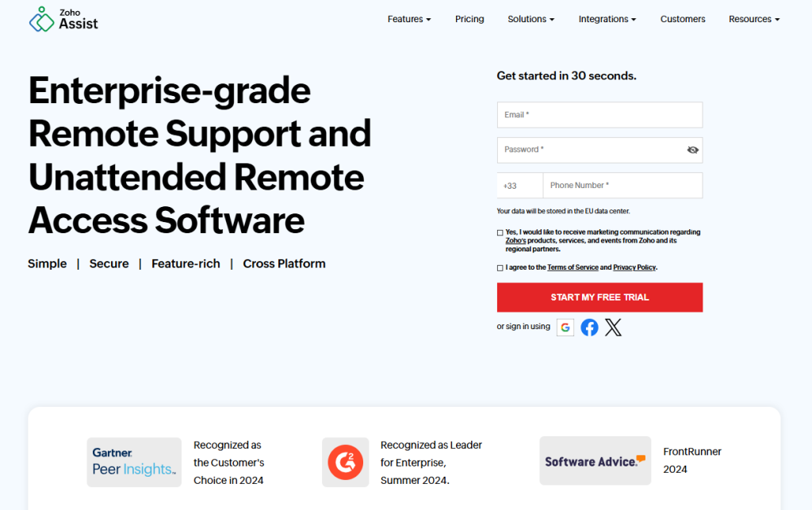
Task: Click the Software Advice badge logo
Action: pos(595,461)
